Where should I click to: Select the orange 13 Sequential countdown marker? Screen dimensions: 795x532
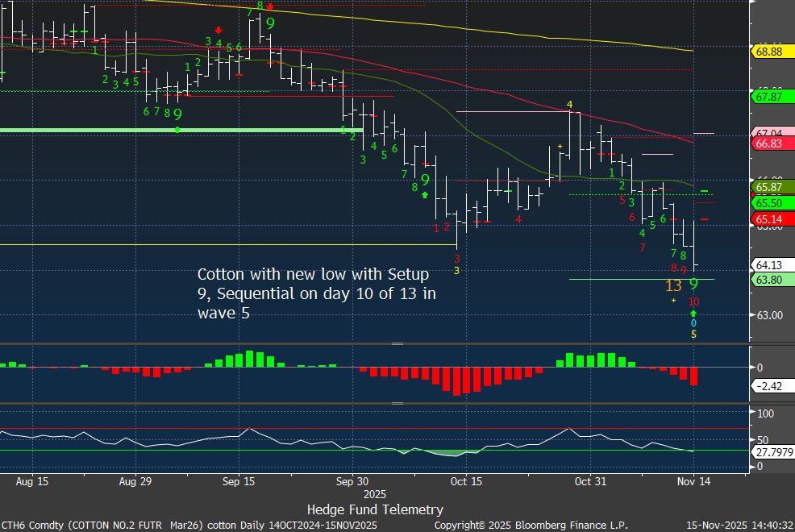[x=673, y=285]
